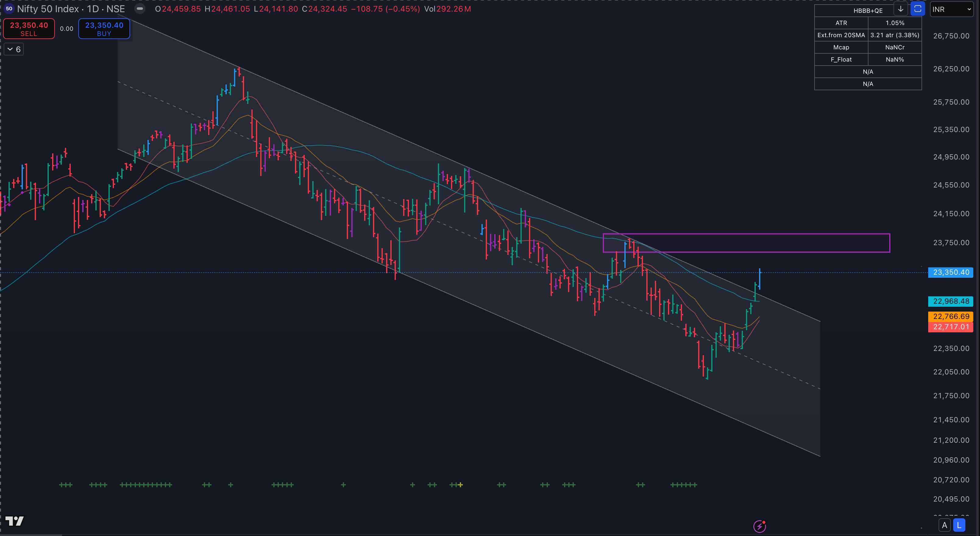
Task: Click the 24,550.00 price scale label
Action: pos(951,185)
